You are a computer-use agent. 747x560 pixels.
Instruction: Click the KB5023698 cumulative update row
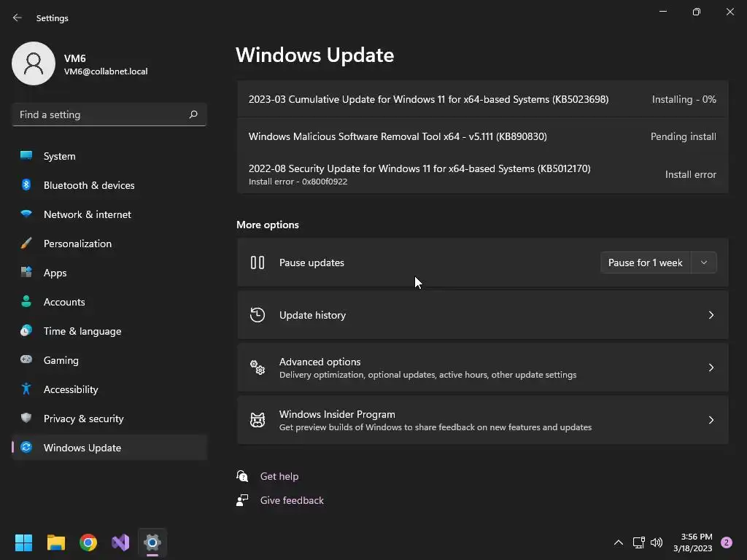[483, 99]
